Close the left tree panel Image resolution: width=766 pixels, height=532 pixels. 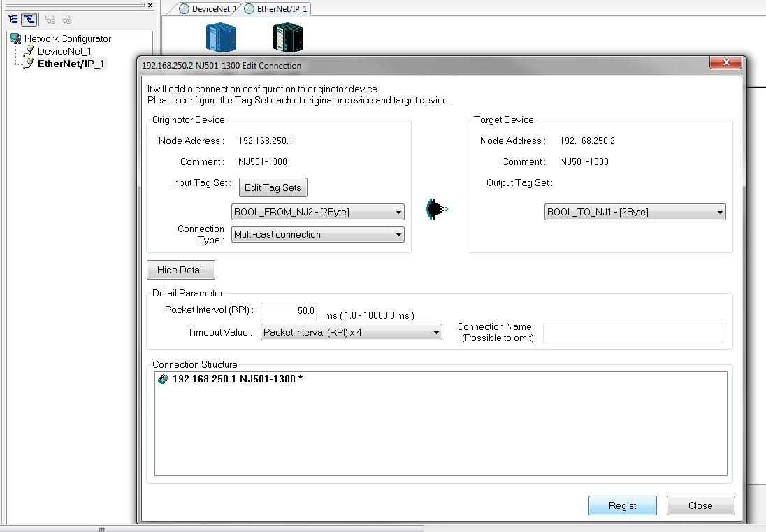click(150, 6)
